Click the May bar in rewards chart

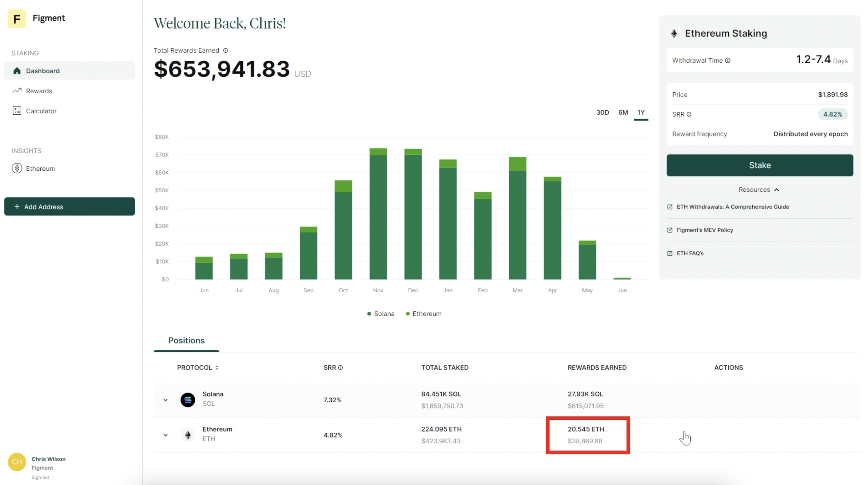587,260
